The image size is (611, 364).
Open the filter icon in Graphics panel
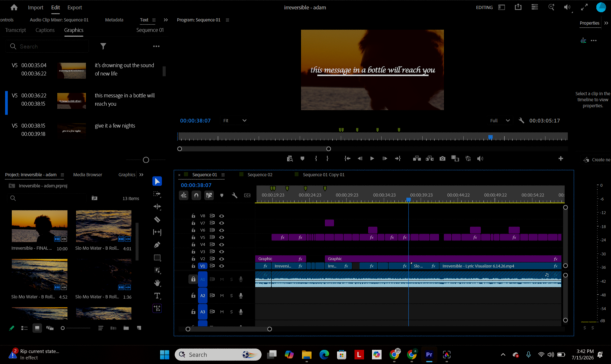point(103,46)
